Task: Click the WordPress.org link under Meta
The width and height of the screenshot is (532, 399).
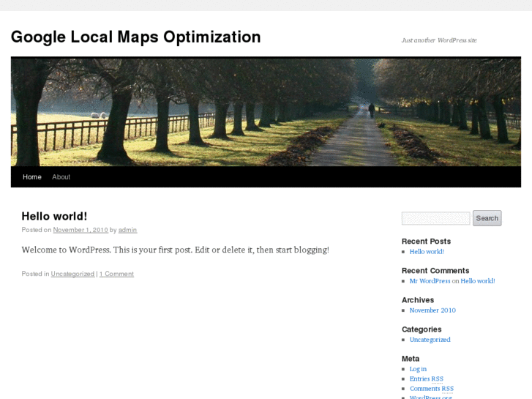Action: (x=430, y=397)
